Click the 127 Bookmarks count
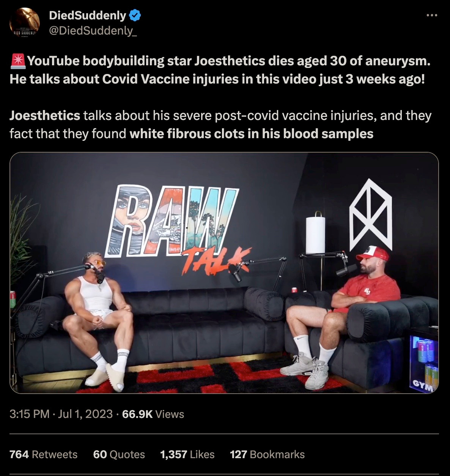 pos(267,454)
